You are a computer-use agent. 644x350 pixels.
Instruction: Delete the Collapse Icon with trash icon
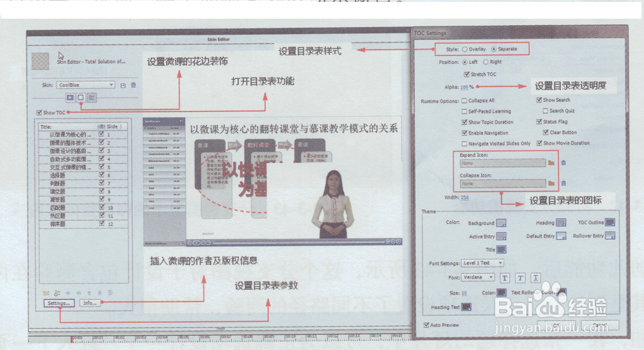[x=563, y=183]
